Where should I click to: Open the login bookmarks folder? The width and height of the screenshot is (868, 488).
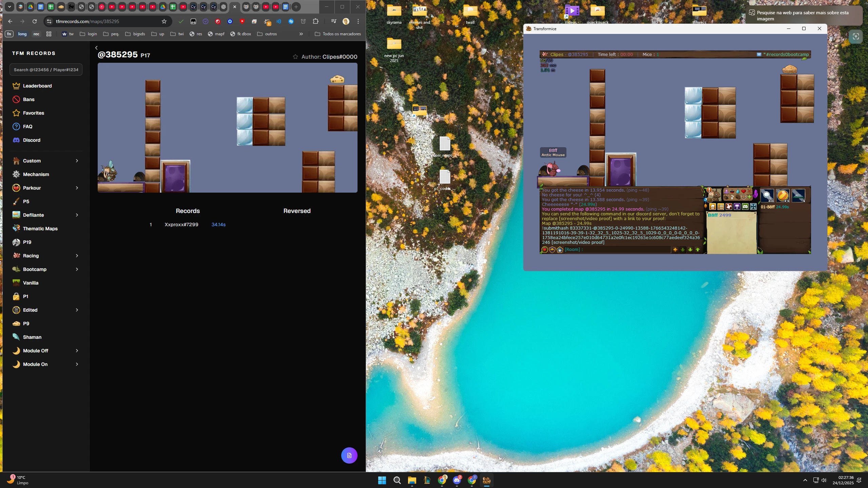(x=89, y=34)
